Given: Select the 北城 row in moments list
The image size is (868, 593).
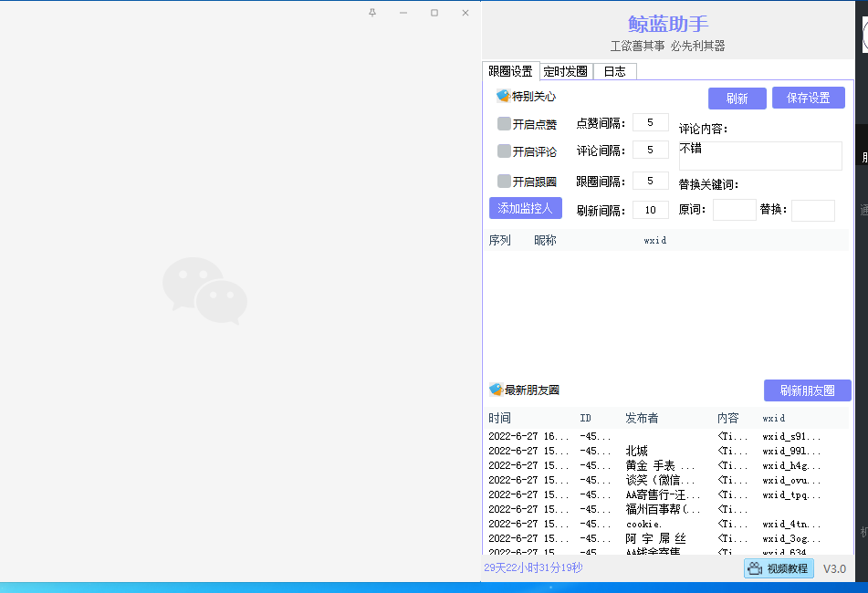Looking at the screenshot, I should click(x=636, y=451).
